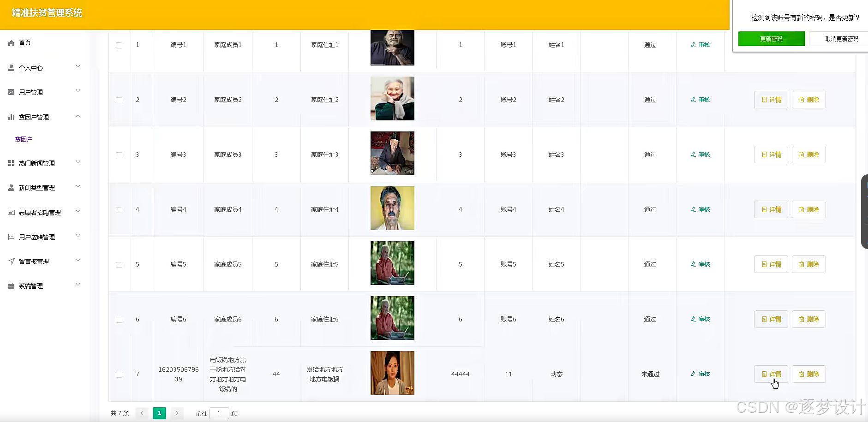The image size is (868, 422).
Task: Go to pagination page 1
Action: pyautogui.click(x=159, y=413)
